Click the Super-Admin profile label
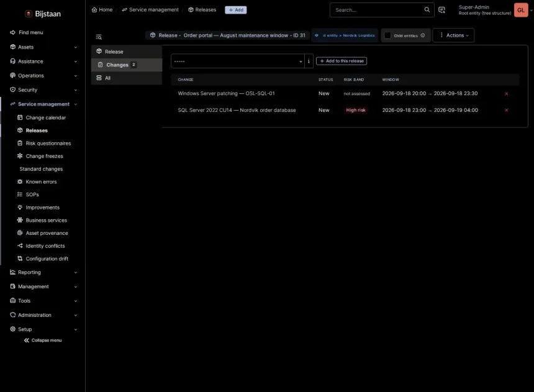Viewport: 534px width, 392px height. (474, 7)
